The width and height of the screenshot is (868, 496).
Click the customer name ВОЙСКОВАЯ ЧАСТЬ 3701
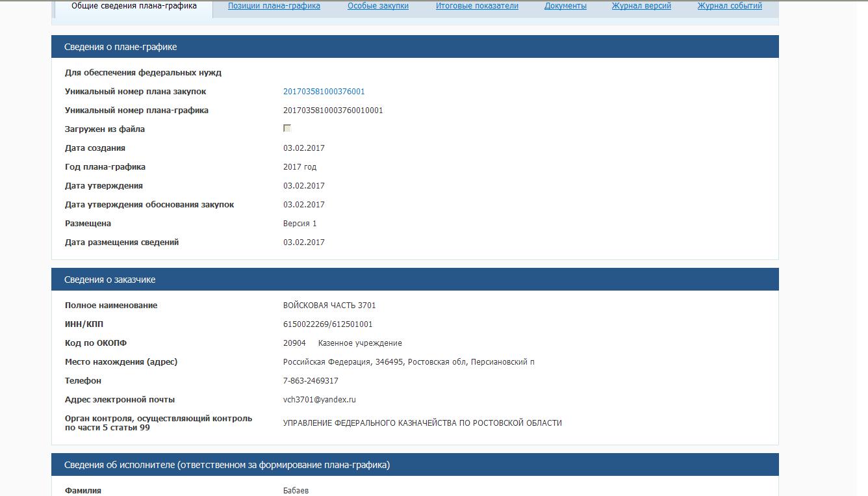329,306
